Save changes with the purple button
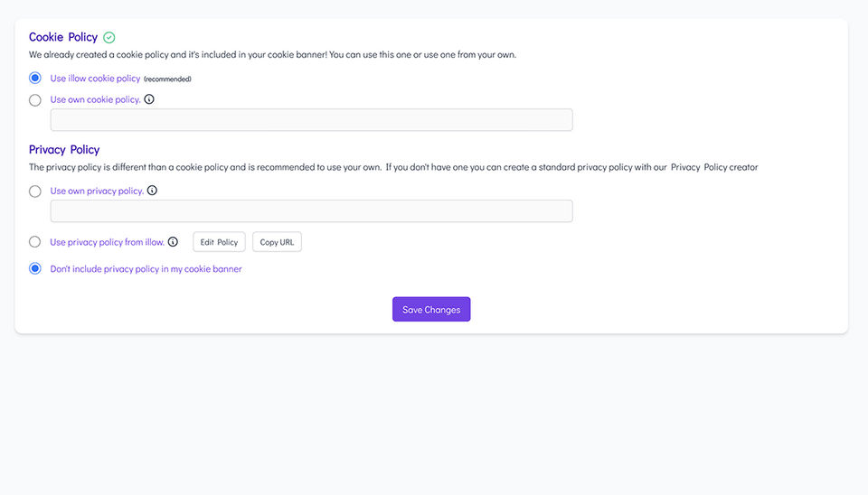 [x=431, y=310]
